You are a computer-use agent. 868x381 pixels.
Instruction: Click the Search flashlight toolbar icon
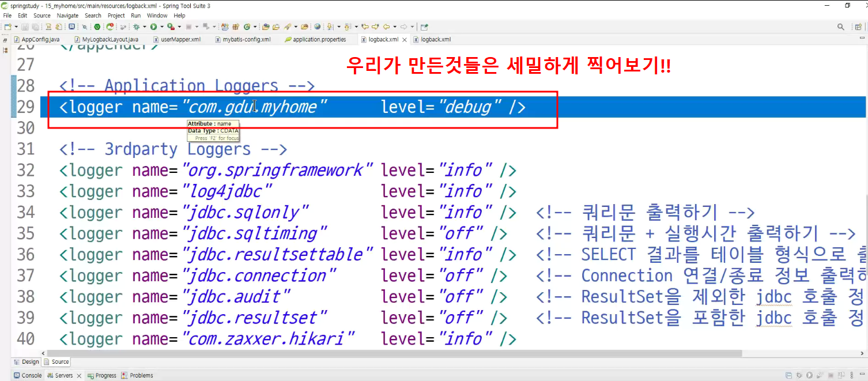tap(288, 27)
